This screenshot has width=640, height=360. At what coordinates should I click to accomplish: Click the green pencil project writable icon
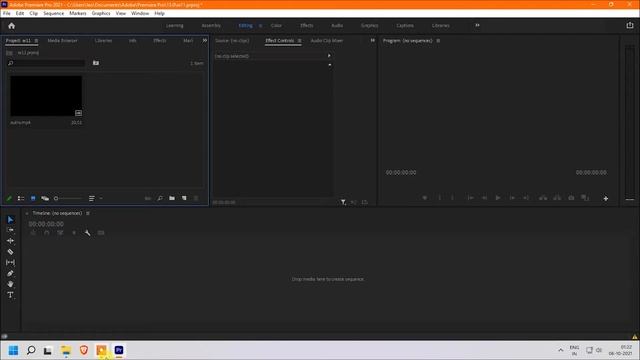pyautogui.click(x=9, y=198)
